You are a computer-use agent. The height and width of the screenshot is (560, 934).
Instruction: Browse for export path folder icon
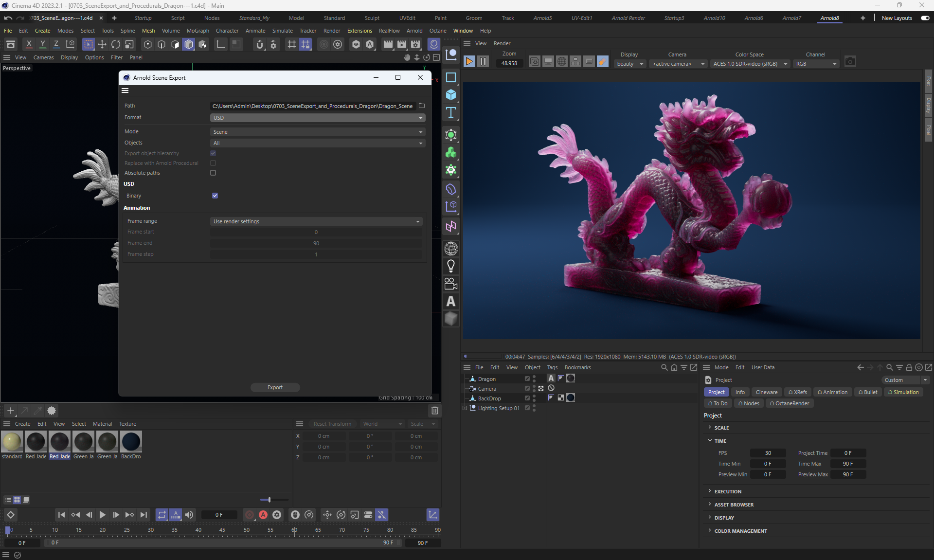422,106
